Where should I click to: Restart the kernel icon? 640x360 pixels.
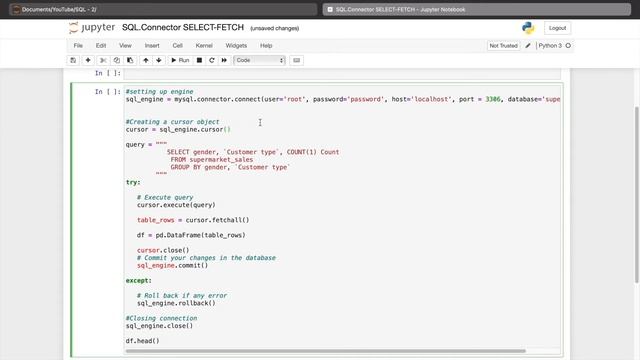coord(211,60)
